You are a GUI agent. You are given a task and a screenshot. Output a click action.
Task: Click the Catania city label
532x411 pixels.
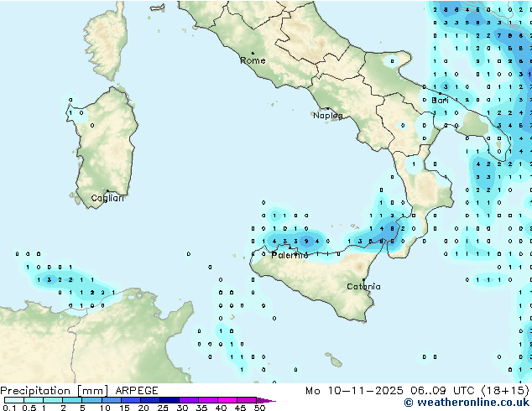pyautogui.click(x=363, y=287)
